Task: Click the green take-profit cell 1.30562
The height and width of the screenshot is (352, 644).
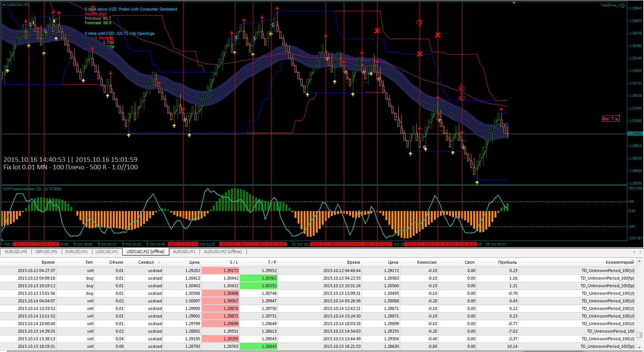Action: coord(259,278)
